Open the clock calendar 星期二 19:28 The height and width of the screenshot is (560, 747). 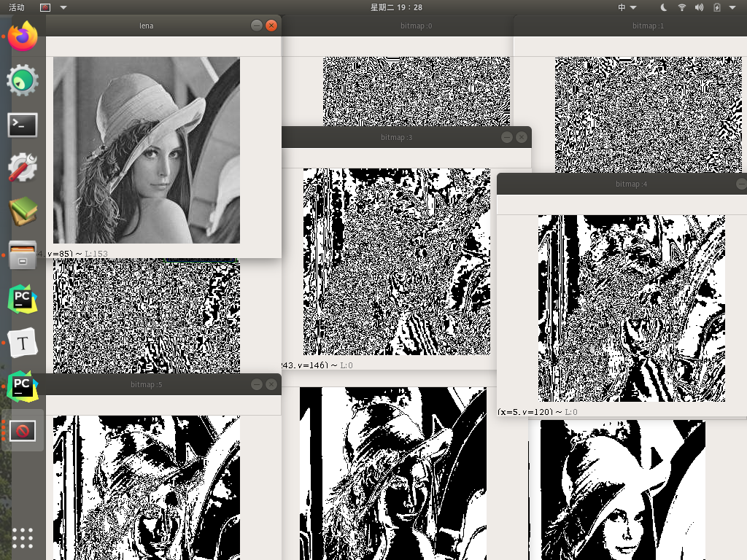pos(396,7)
